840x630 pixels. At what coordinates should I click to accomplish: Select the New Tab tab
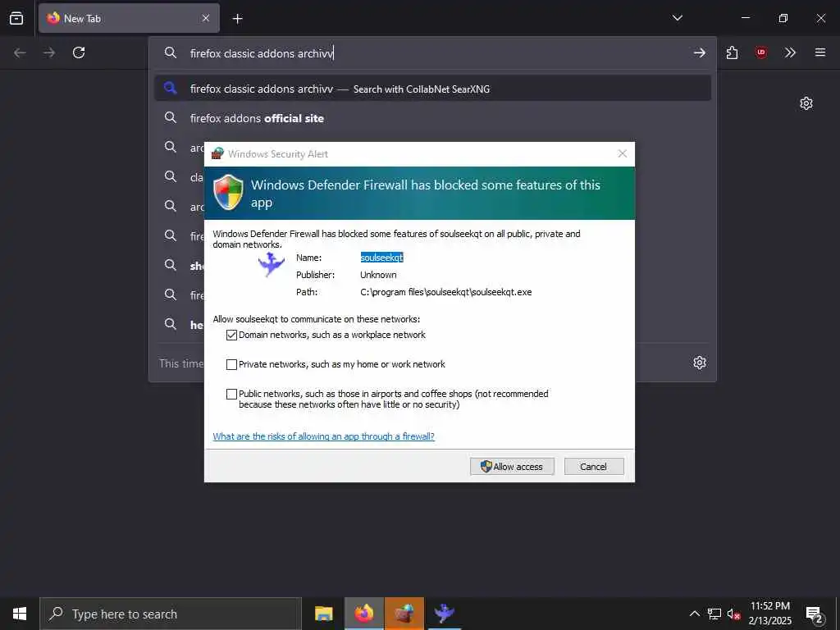(x=129, y=18)
